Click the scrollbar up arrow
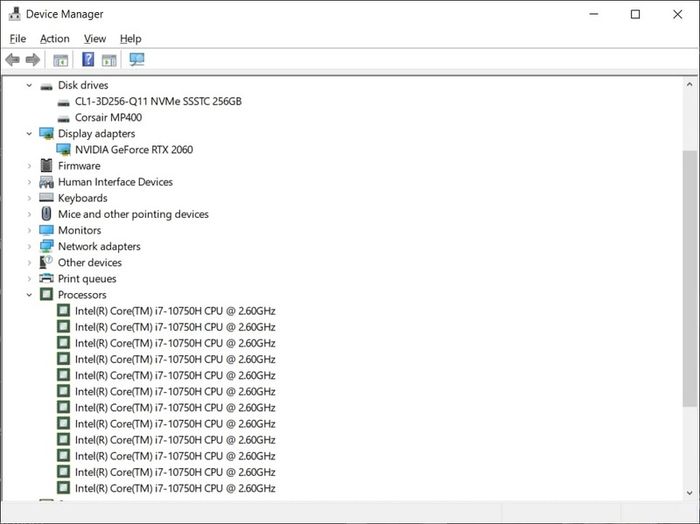This screenshot has height=524, width=700. 690,84
